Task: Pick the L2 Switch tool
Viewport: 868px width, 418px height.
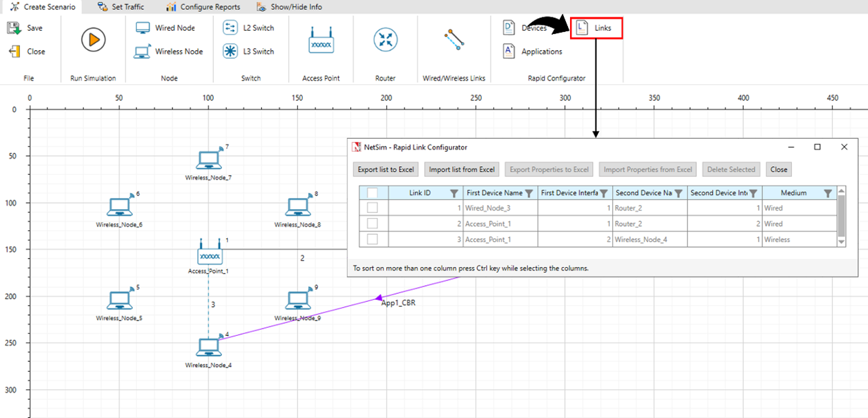Action: click(x=248, y=28)
